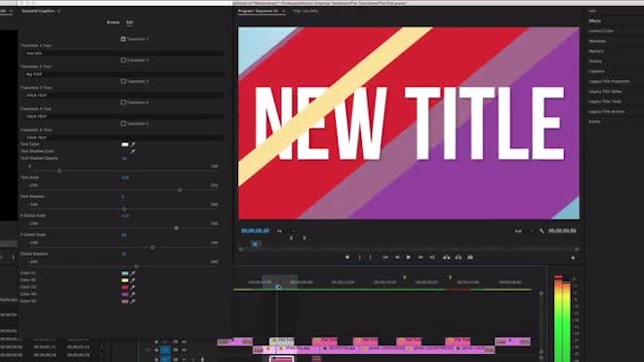Uncheck the Transition 1 checkbox
Viewport: 644px width, 362px height.
(x=123, y=39)
